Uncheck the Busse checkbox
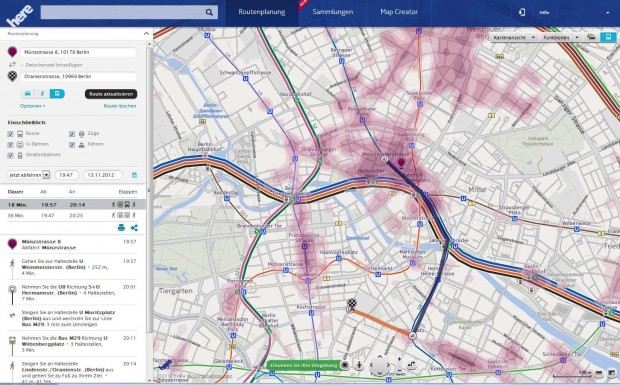This screenshot has width=620, height=385. pyautogui.click(x=10, y=134)
